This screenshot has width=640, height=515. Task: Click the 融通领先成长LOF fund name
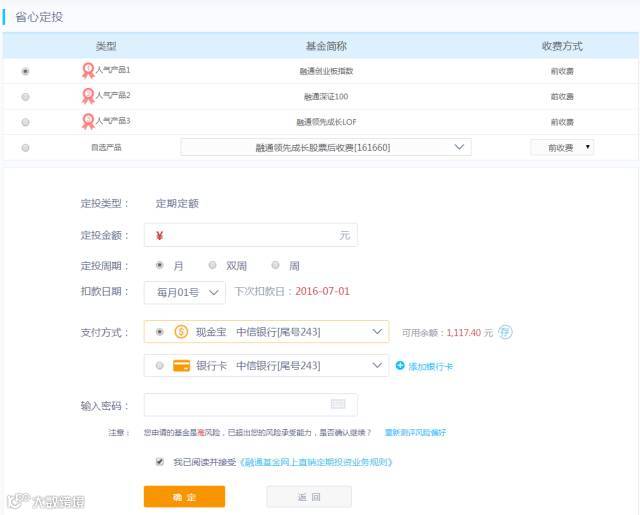[326, 122]
